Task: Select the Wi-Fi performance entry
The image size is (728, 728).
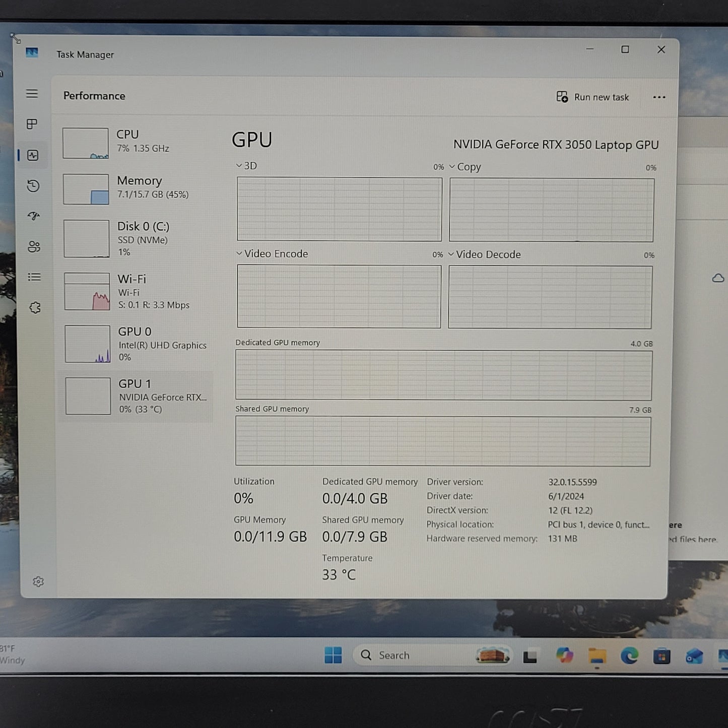Action: coord(137,291)
